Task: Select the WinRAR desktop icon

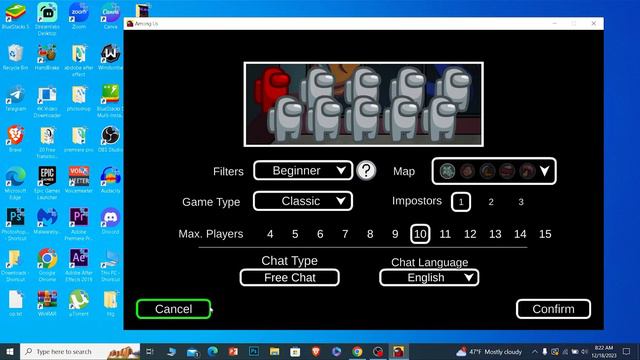Action: (47, 302)
